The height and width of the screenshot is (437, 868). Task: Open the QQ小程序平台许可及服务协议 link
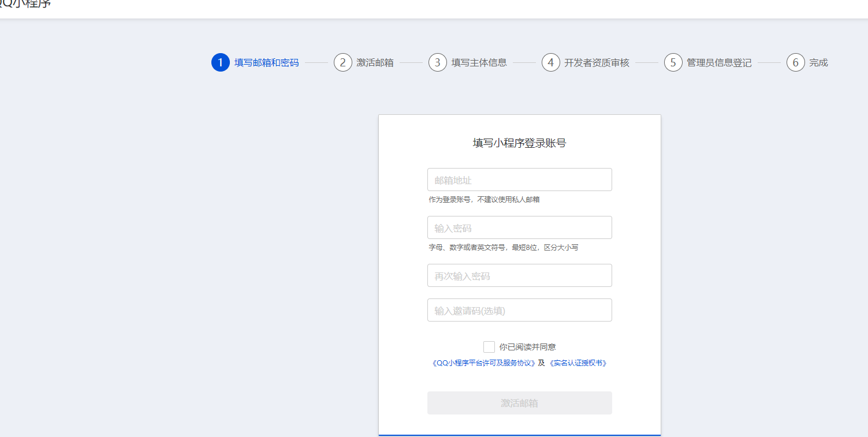pyautogui.click(x=483, y=363)
